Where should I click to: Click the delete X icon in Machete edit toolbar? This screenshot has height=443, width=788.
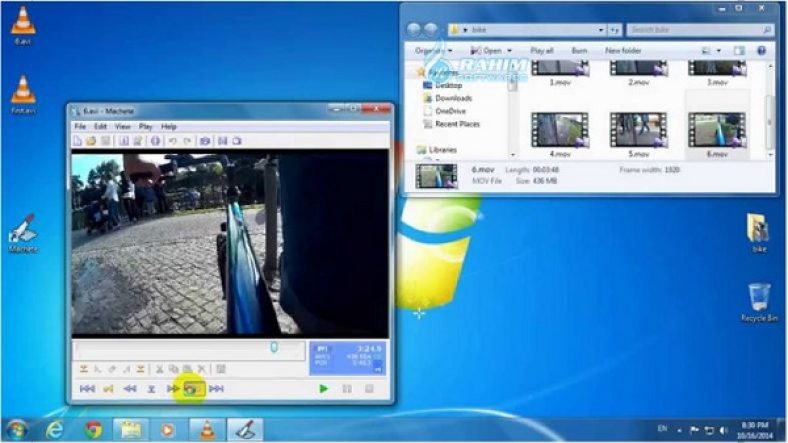click(x=201, y=369)
